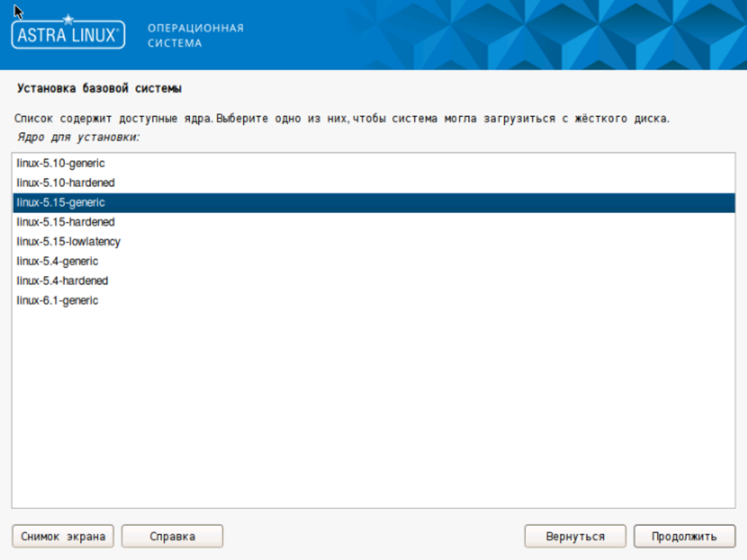Select the linux-5.4-hardened kernel entry
747x560 pixels.
coord(62,281)
